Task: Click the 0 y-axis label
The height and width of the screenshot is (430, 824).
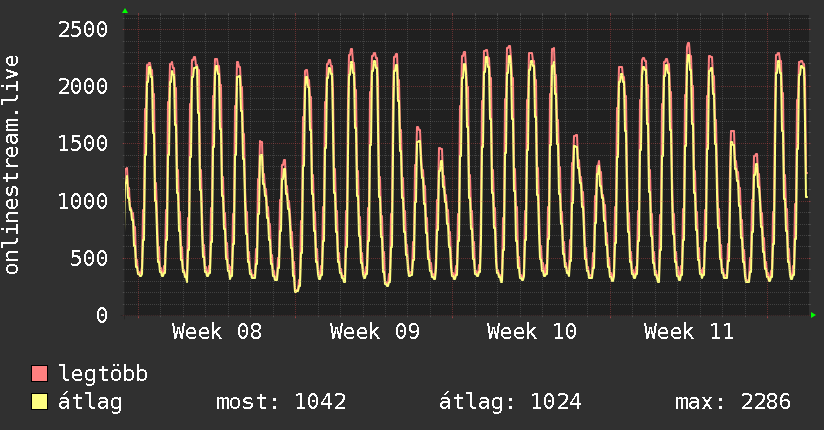Action: [102, 315]
